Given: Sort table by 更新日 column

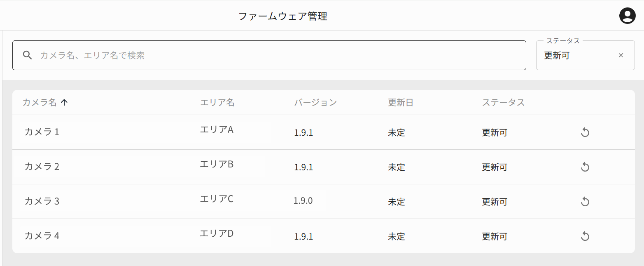Looking at the screenshot, I should point(400,103).
